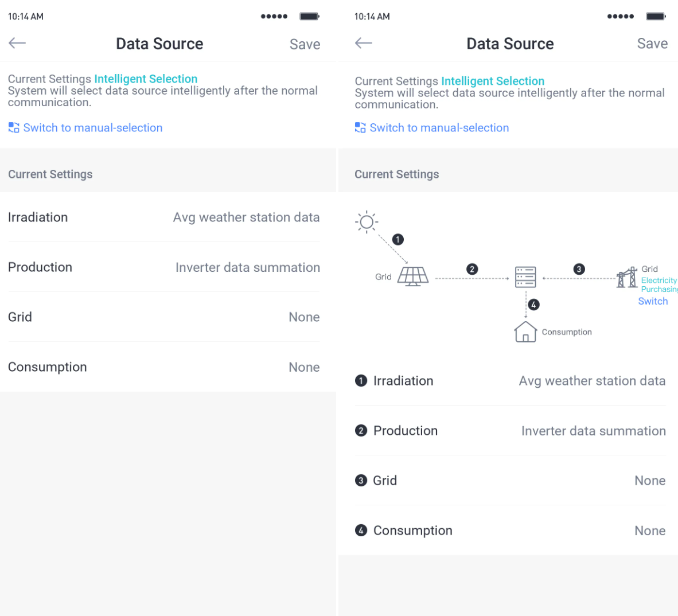This screenshot has width=678, height=616.
Task: Click the number 2 marker in diagram
Action: (472, 269)
